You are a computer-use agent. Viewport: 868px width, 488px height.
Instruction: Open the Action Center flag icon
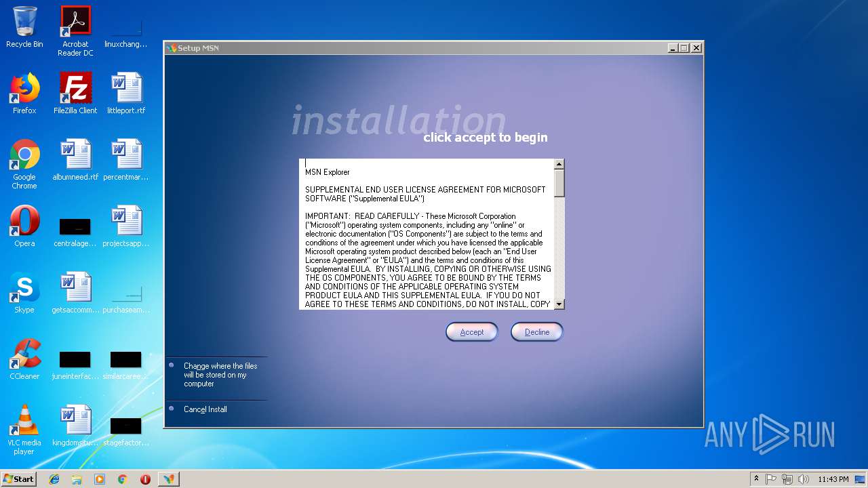tap(771, 479)
